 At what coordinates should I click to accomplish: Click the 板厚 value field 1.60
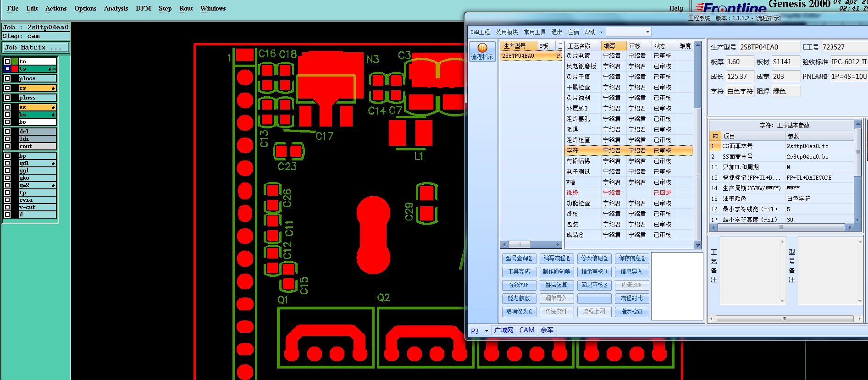739,62
